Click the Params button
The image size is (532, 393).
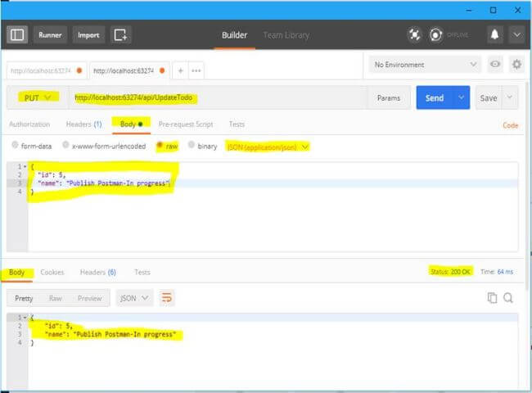(389, 97)
